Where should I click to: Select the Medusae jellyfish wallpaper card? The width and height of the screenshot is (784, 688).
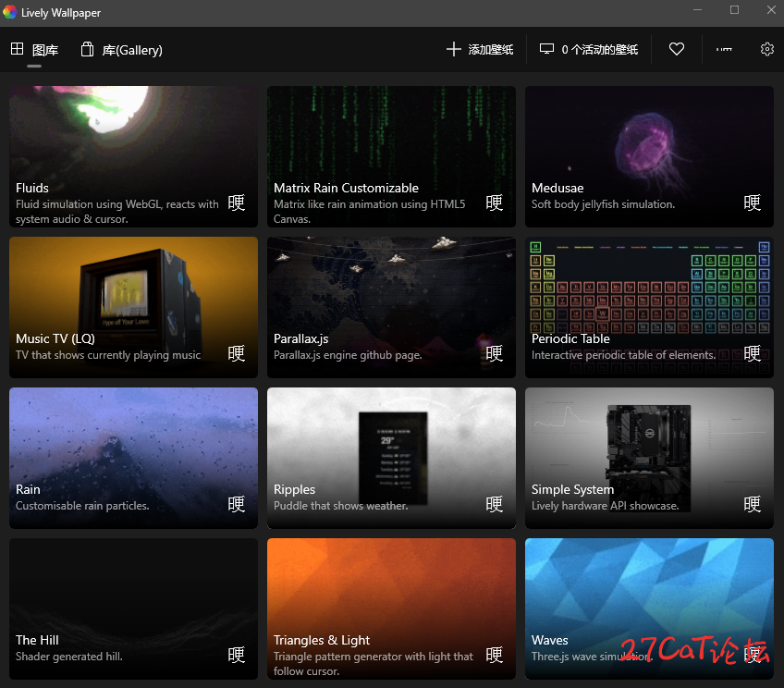click(650, 156)
